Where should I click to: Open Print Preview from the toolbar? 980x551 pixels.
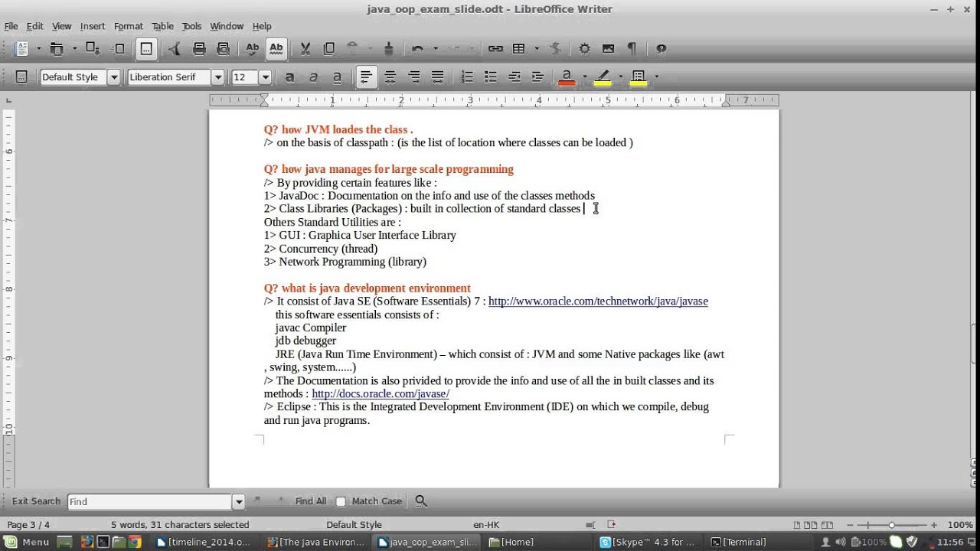click(223, 49)
